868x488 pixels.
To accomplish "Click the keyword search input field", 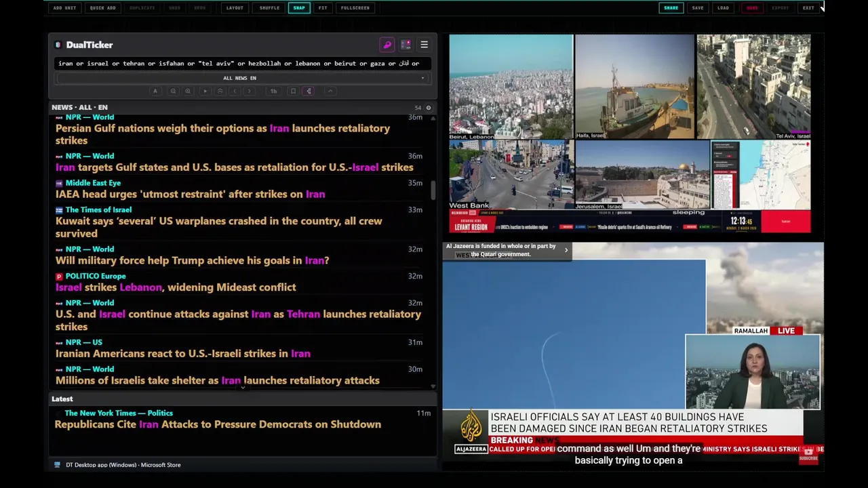I will pos(242,63).
